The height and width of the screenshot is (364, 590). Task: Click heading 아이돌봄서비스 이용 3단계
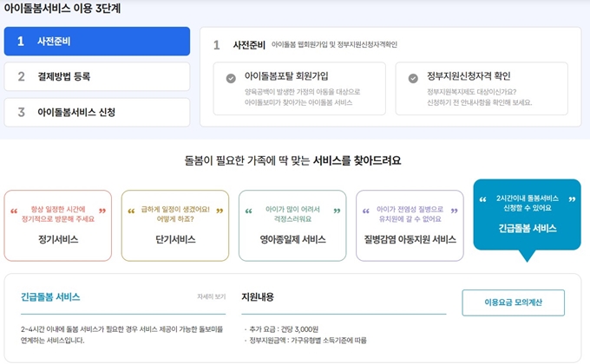(x=62, y=8)
